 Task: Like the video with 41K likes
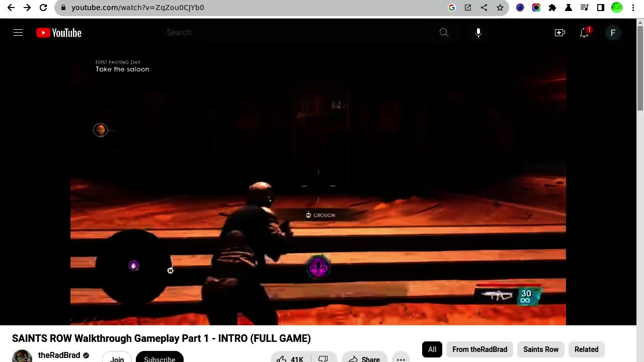click(x=291, y=357)
